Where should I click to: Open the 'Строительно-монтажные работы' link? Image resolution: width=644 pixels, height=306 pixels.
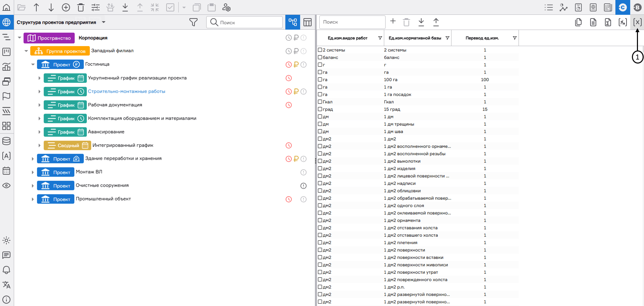[x=126, y=91]
